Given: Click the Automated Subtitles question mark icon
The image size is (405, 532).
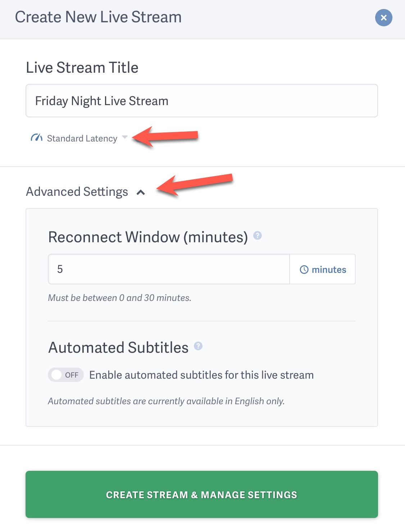Looking at the screenshot, I should [198, 346].
